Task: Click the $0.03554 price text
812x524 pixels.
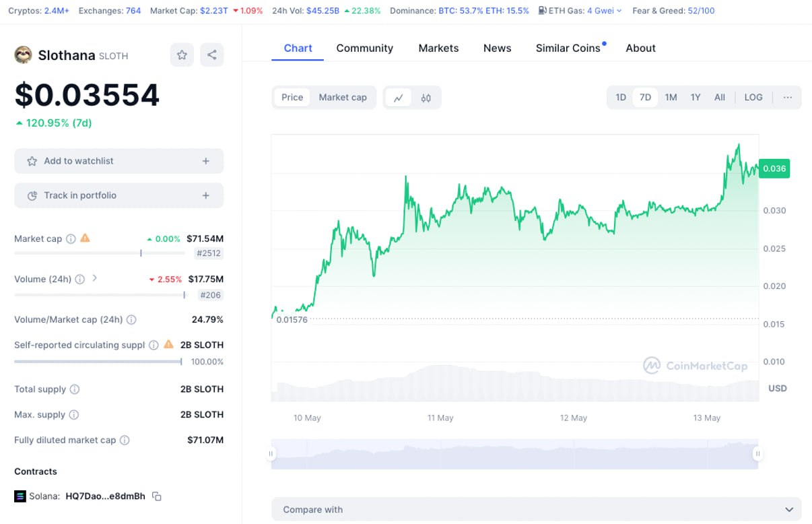Action: 87,95
